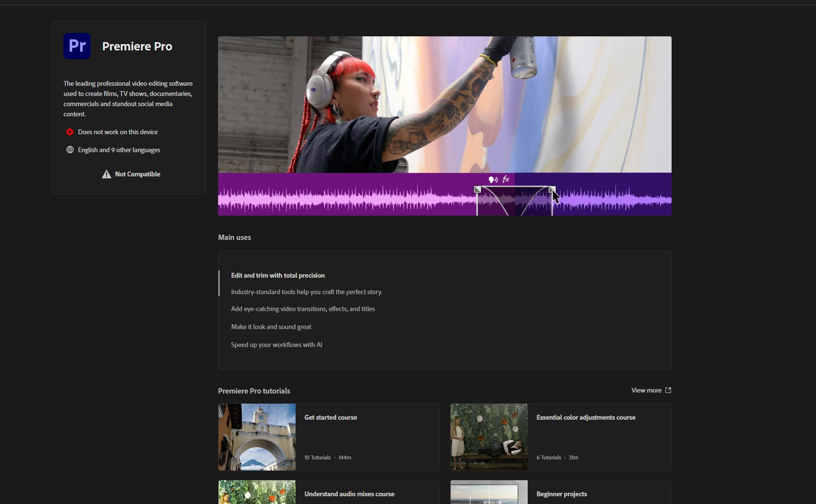
Task: Click the Not Compatible label
Action: point(138,174)
